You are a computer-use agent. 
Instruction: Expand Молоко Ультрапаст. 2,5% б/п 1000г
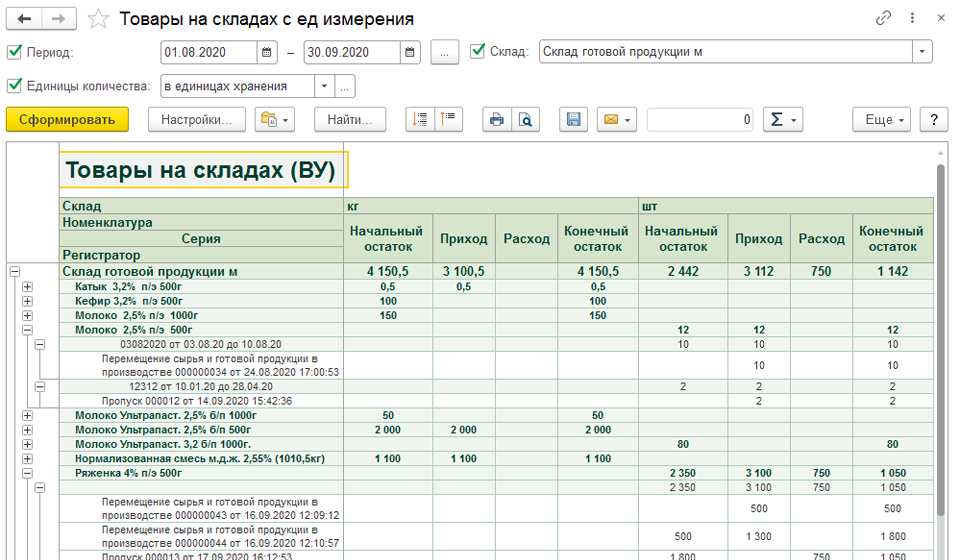27,415
